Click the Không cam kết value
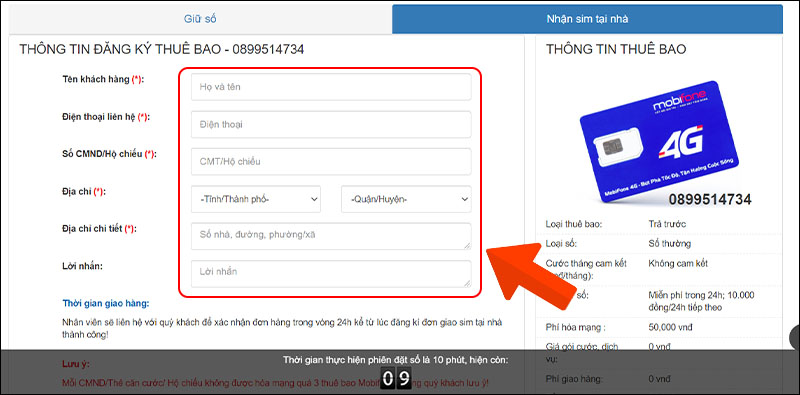The height and width of the screenshot is (395, 800). pos(678,264)
